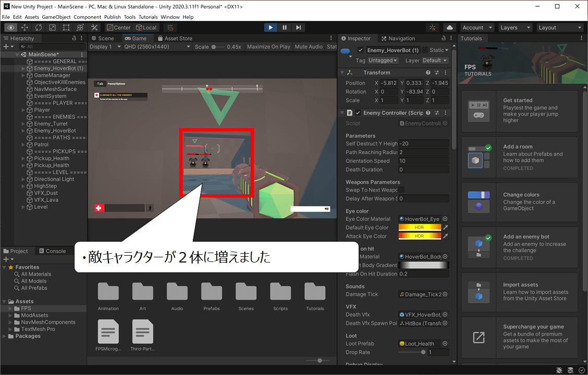Open the Display 1 dropdown

(x=105, y=47)
